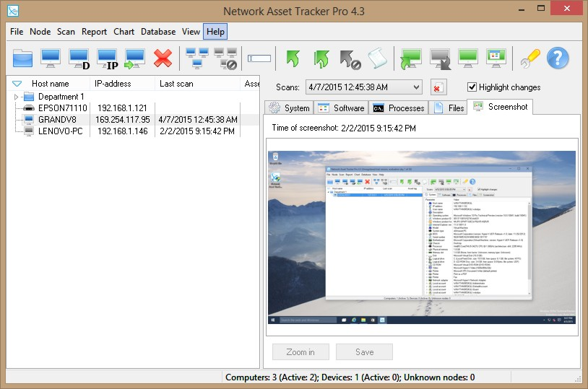Click the gray network with stop sign icon
The image size is (588, 389).
pyautogui.click(x=226, y=58)
